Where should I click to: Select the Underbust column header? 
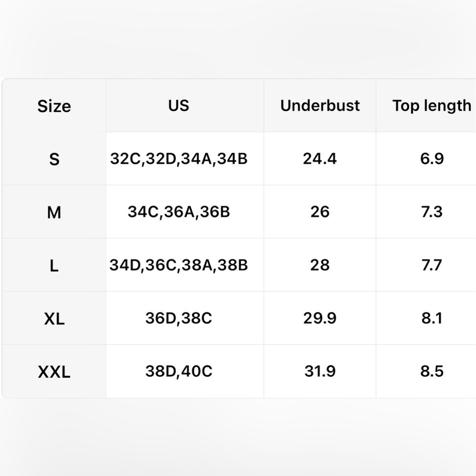pyautogui.click(x=320, y=105)
